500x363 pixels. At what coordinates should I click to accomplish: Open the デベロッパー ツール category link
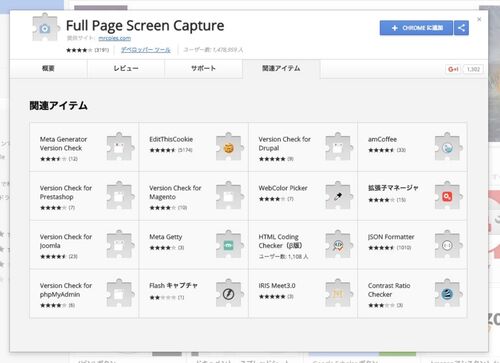pyautogui.click(x=146, y=50)
